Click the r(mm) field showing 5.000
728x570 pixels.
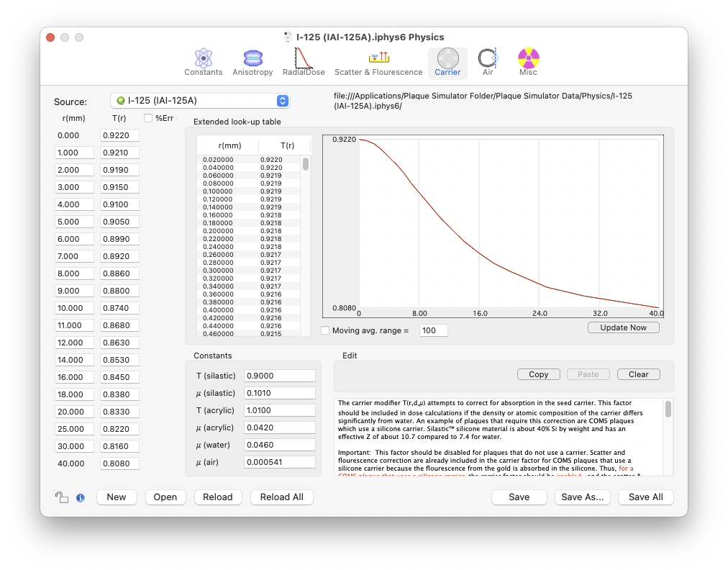(x=74, y=222)
